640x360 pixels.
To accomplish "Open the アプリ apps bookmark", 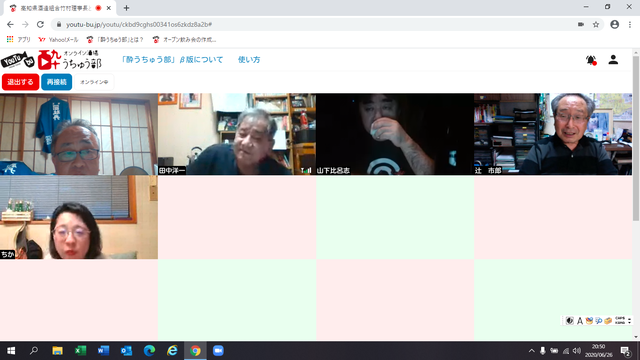I will 19,40.
